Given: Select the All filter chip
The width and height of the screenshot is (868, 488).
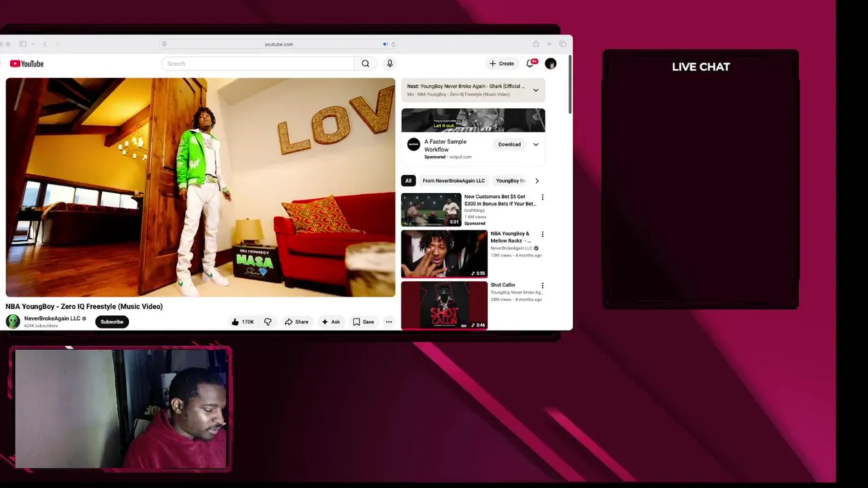Looking at the screenshot, I should coord(408,181).
